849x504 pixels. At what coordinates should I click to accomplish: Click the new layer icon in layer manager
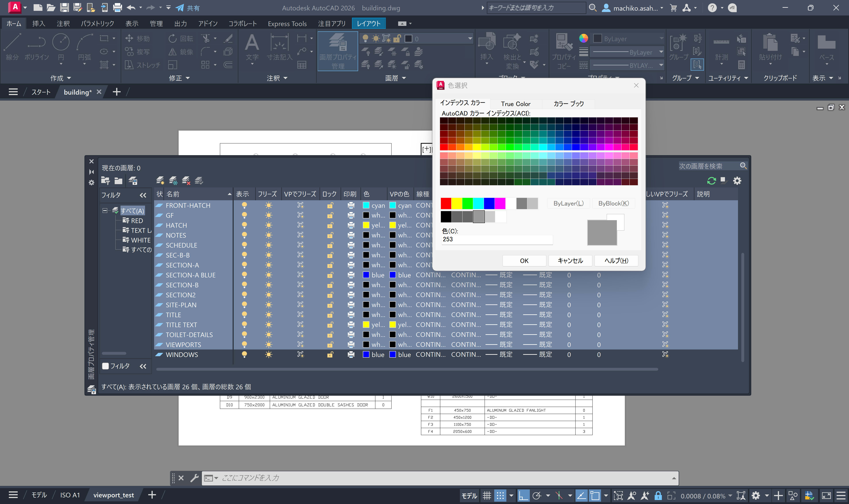tap(160, 181)
